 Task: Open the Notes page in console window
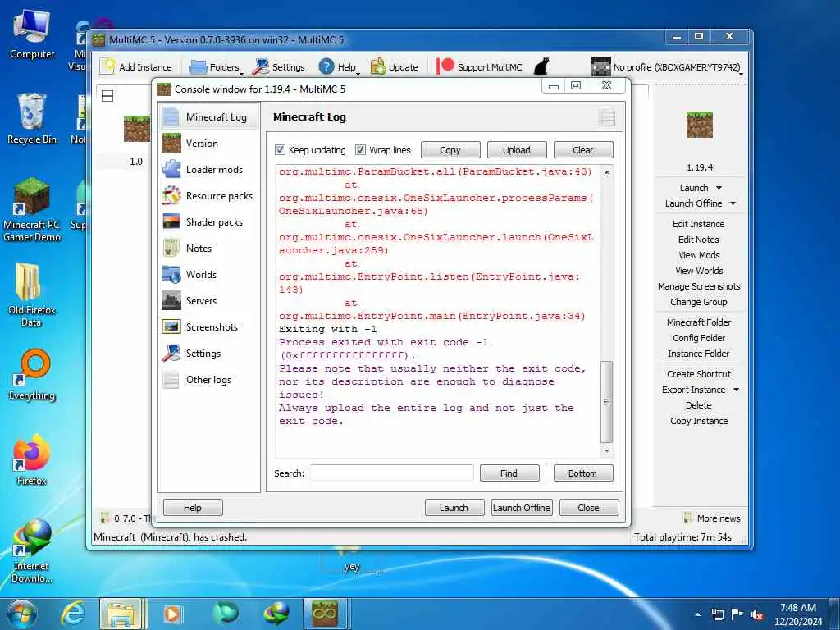coord(209,248)
